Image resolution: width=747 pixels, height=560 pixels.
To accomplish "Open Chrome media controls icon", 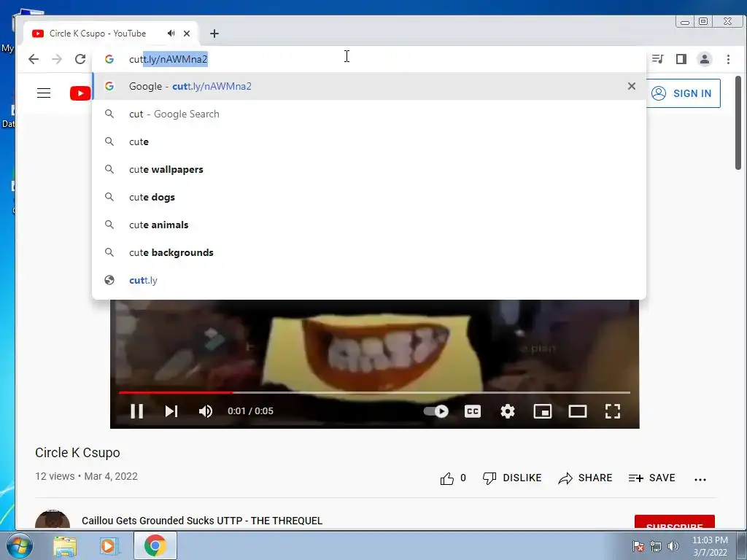I will tap(658, 59).
